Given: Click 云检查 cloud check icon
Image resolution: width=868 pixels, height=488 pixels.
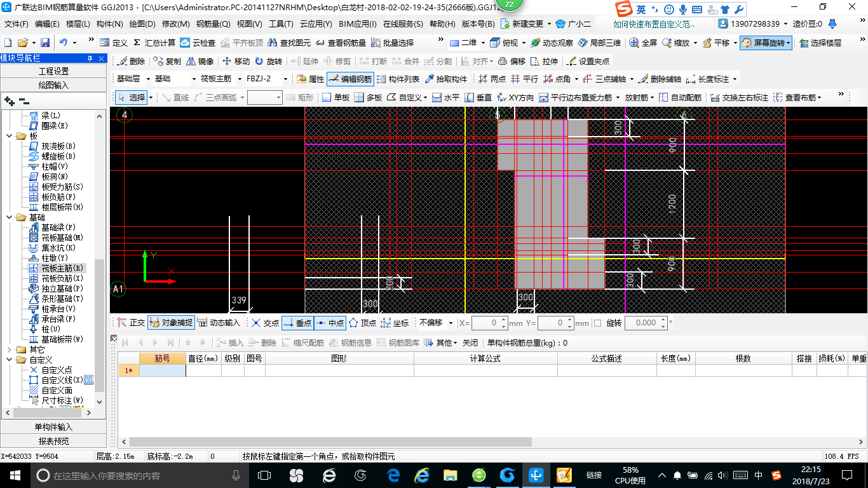Looking at the screenshot, I should pos(198,43).
